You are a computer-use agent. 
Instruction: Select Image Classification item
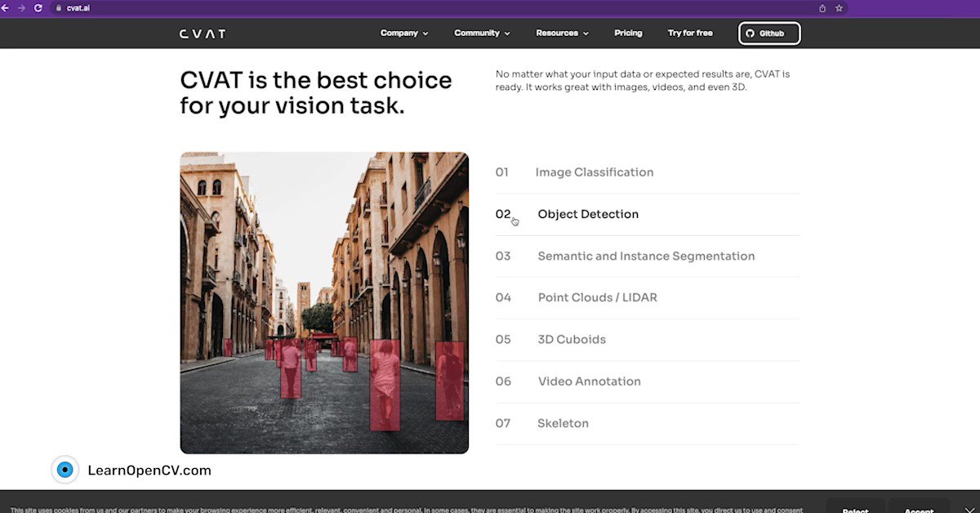tap(648, 172)
